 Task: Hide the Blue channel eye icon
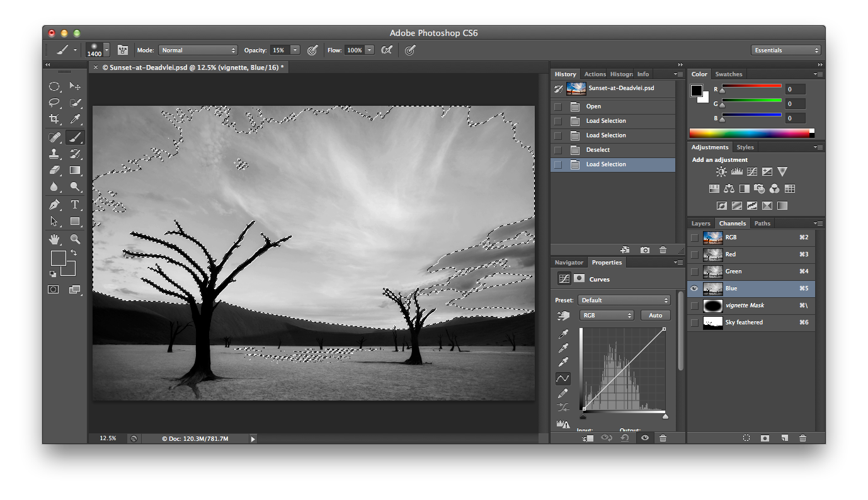(x=694, y=288)
